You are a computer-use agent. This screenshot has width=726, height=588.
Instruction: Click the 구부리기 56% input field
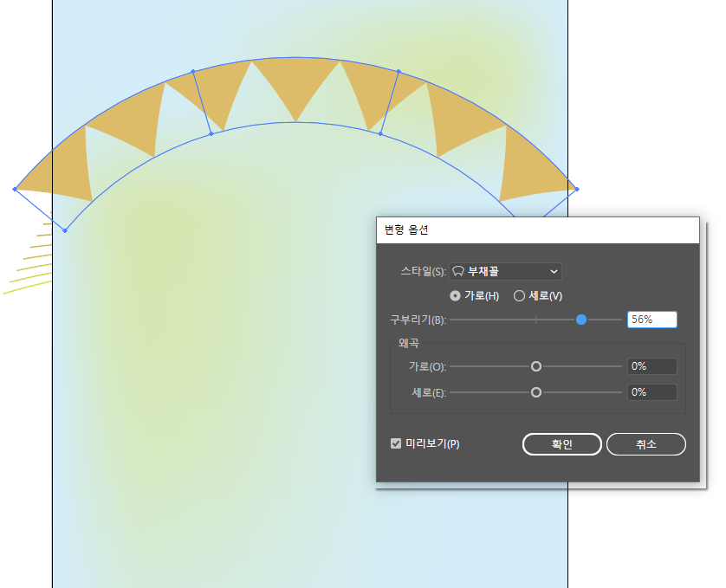pos(651,320)
